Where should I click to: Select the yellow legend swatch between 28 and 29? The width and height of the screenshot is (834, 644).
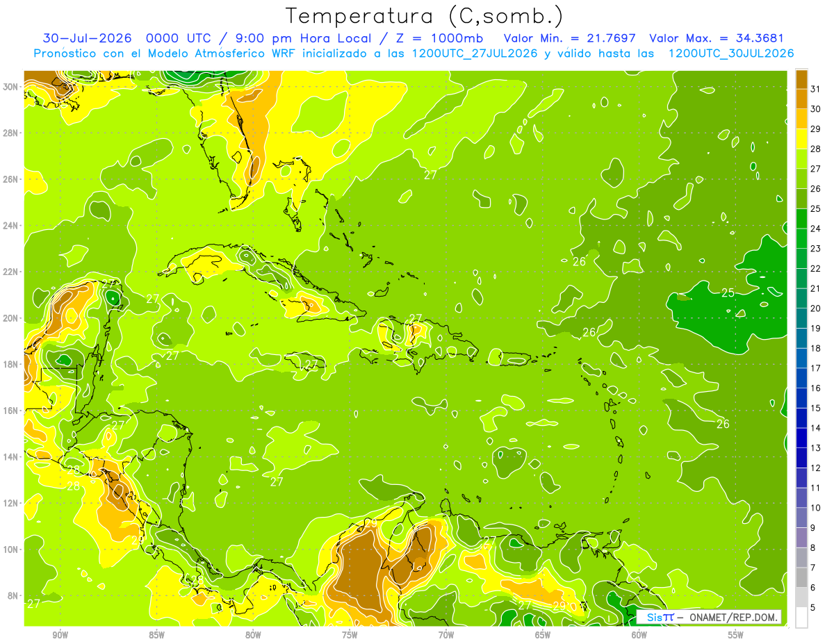pos(801,138)
